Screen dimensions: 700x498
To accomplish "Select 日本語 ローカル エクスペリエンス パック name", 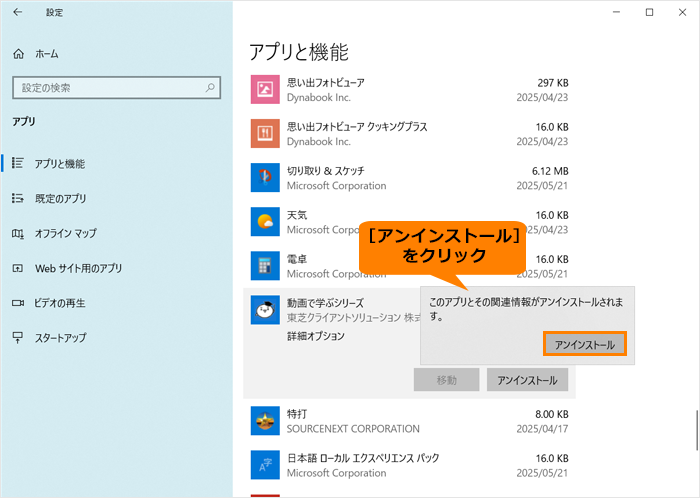I will point(363,458).
